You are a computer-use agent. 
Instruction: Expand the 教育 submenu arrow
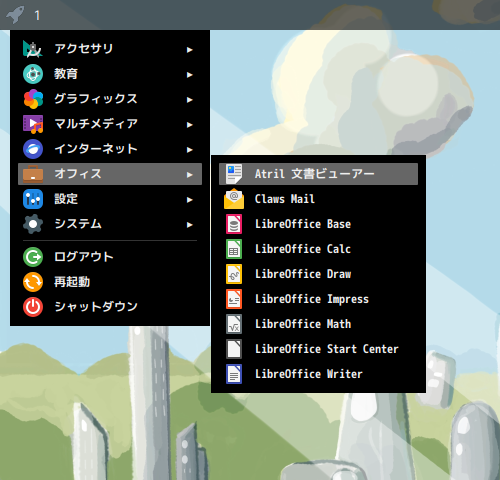coord(189,75)
